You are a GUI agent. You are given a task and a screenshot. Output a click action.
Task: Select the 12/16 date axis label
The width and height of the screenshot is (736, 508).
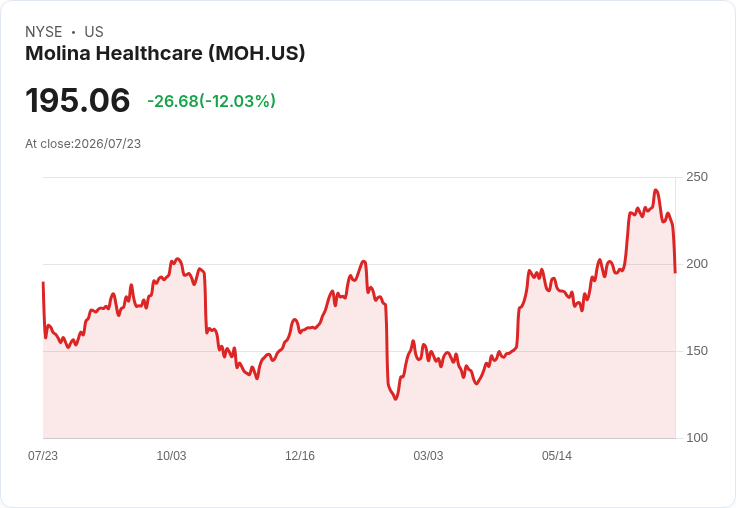[x=300, y=455]
